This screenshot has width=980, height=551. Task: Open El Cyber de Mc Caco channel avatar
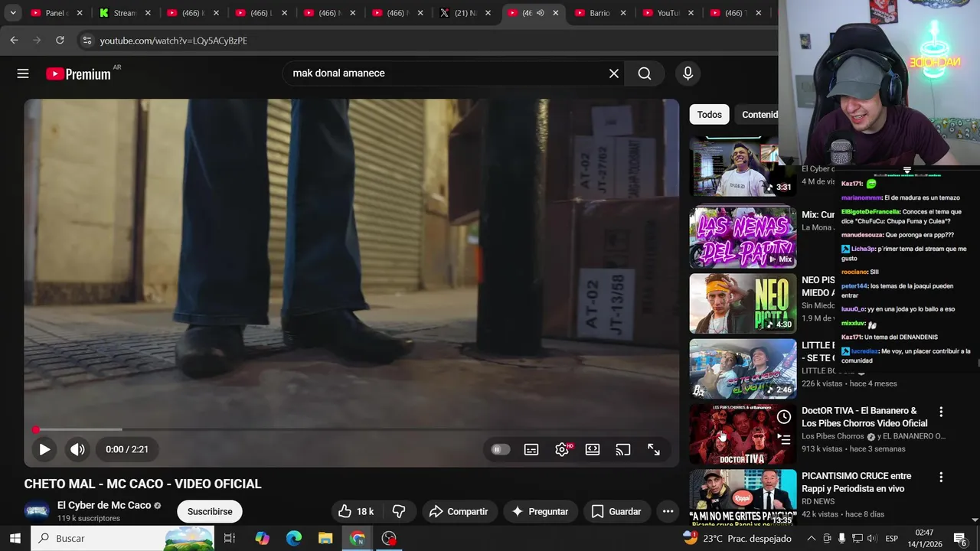(x=37, y=511)
